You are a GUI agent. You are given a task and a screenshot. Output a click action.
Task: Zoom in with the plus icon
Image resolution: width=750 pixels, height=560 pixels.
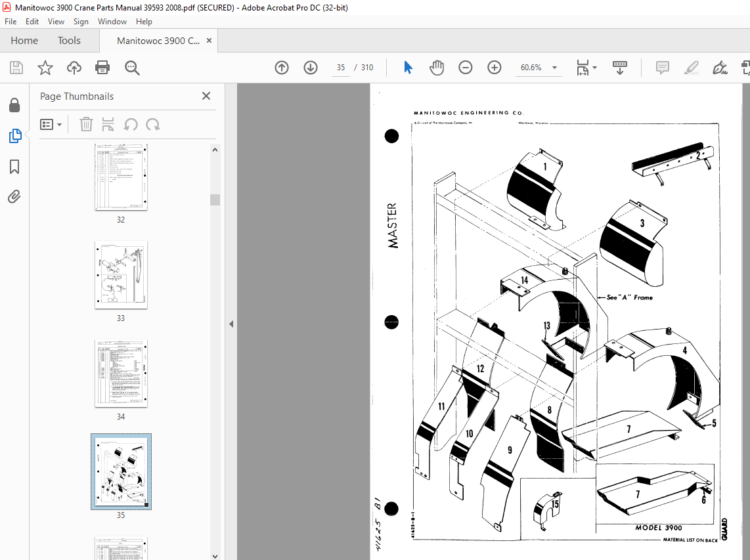point(494,68)
